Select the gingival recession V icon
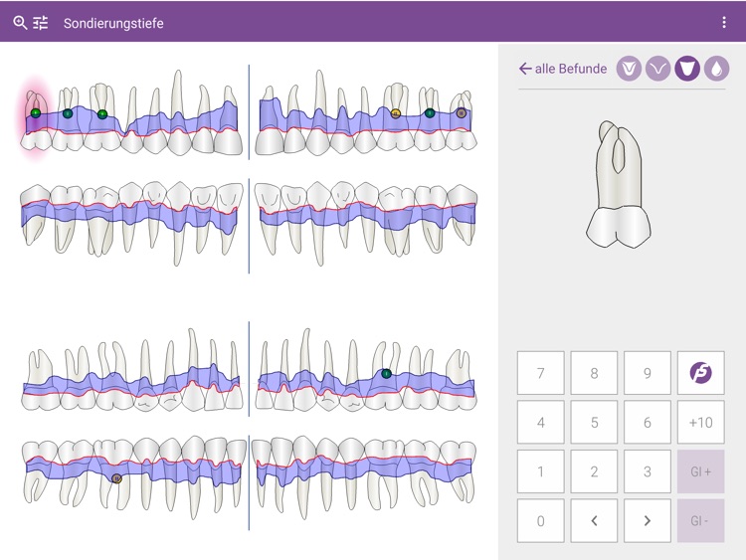This screenshot has width=746, height=560. [x=658, y=69]
